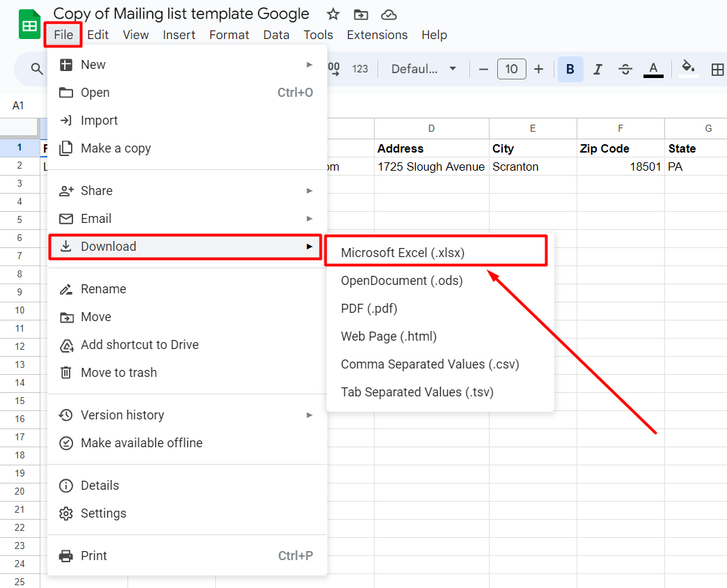Viewport: 727px width, 588px height.
Task: Open the Help menu
Action: [434, 35]
